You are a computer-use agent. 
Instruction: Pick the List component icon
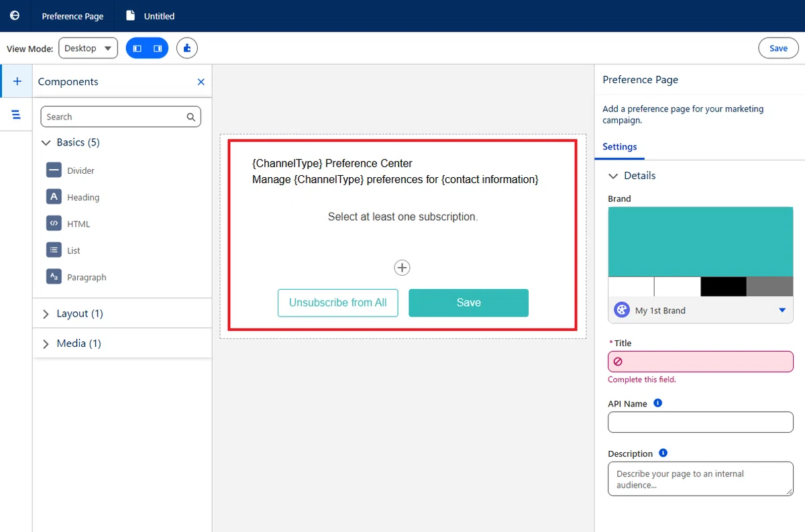[54, 250]
